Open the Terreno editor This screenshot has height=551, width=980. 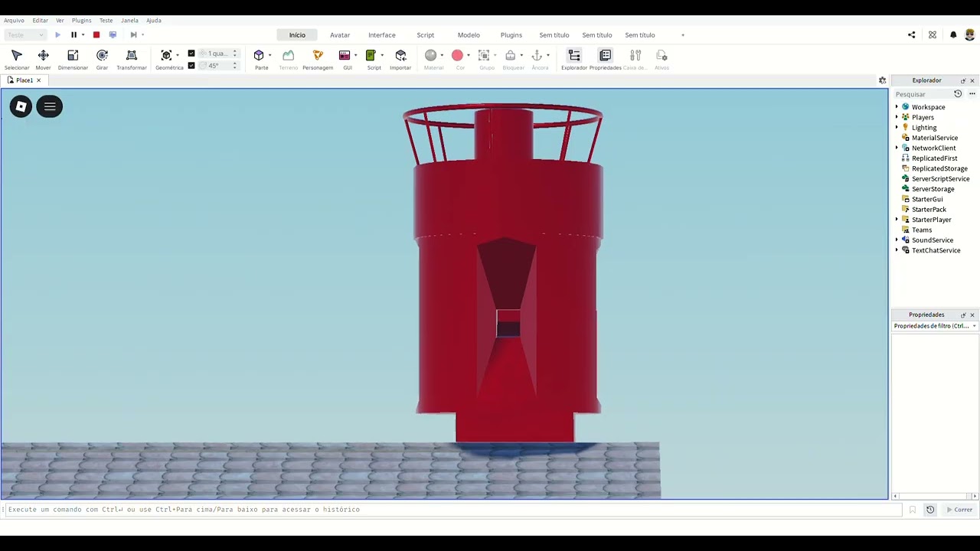click(288, 60)
